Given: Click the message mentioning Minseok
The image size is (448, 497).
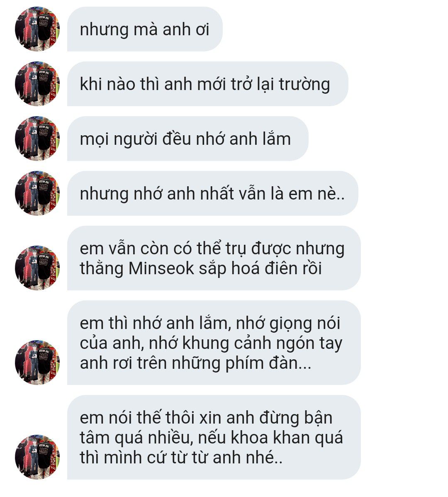Looking at the screenshot, I should (214, 258).
